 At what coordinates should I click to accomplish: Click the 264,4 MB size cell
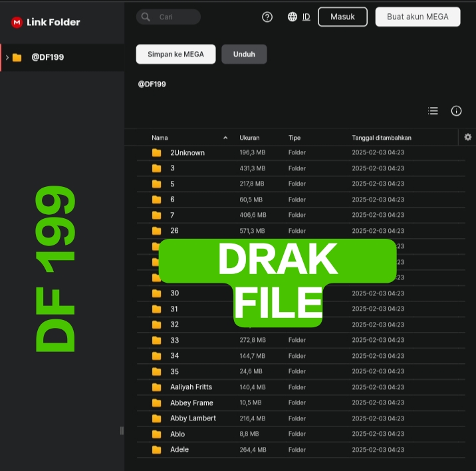coord(253,450)
